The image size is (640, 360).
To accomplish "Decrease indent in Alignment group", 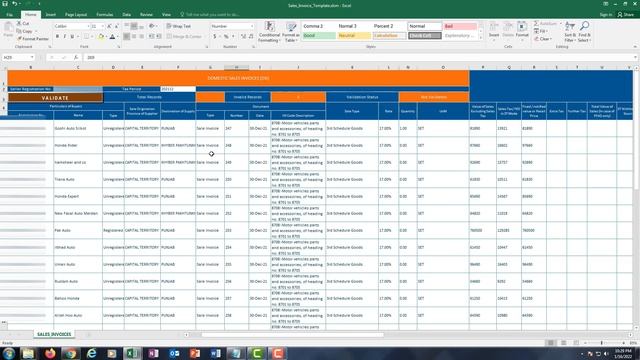I will point(151,36).
